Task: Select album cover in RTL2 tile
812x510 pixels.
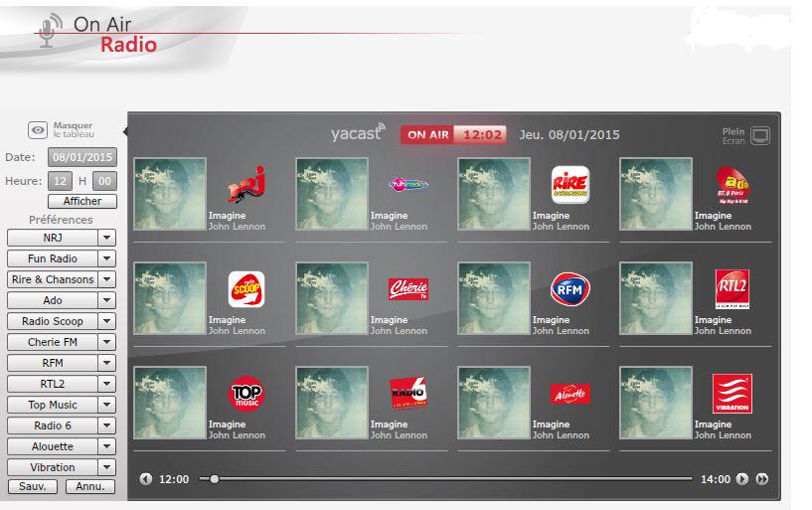Action: point(656,298)
